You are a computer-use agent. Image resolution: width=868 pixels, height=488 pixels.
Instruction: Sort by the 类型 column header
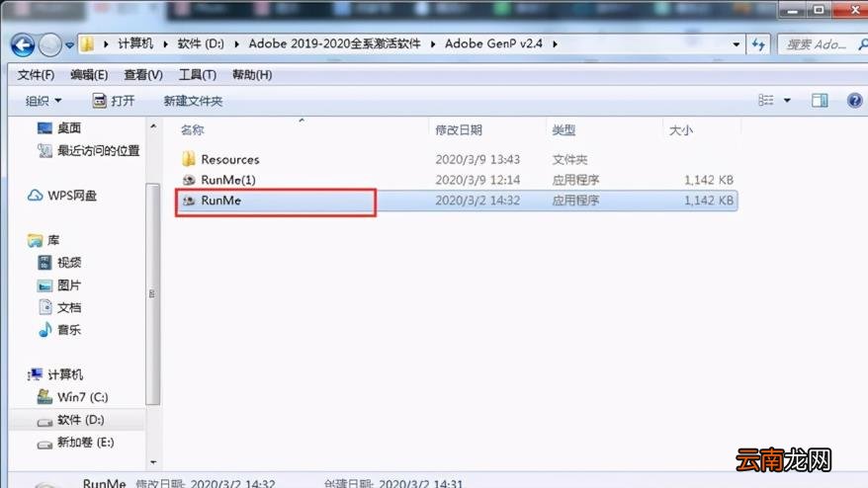(564, 130)
